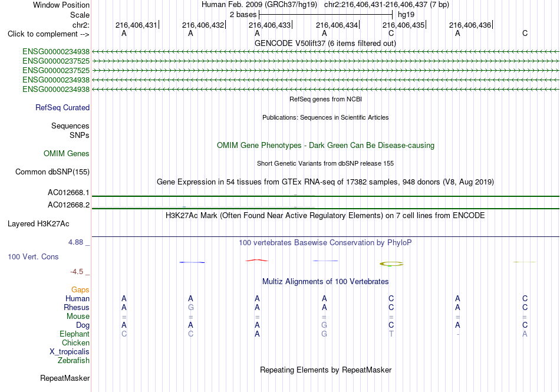Viewport: 560px width, 392px height.
Task: Click the 4.88 PhyloP upper scale value
Action: tap(75, 242)
